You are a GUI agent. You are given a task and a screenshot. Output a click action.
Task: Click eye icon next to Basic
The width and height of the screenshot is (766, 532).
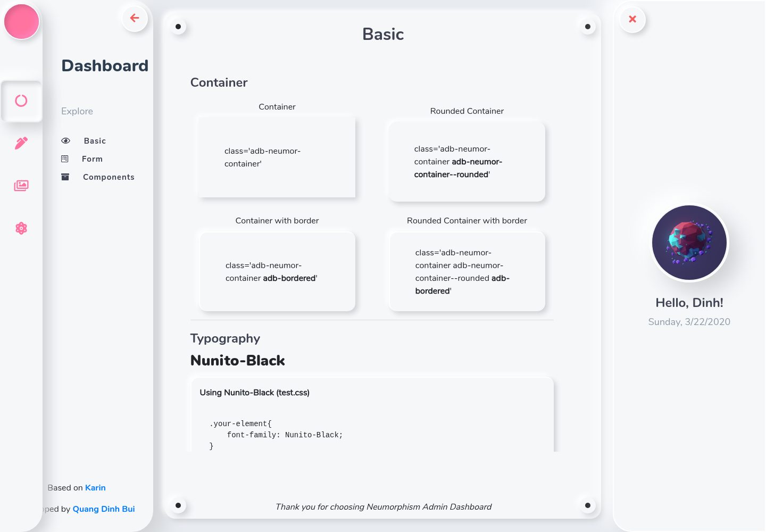pos(66,141)
